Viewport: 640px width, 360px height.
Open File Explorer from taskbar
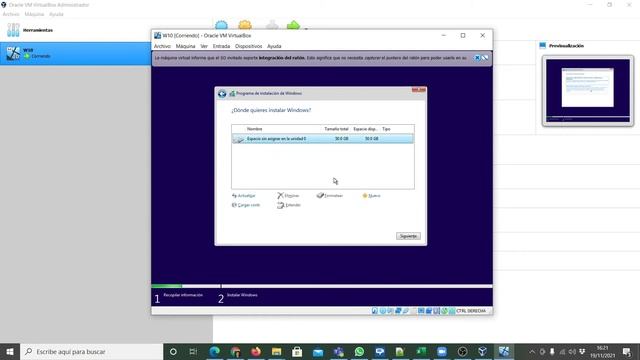(277, 351)
